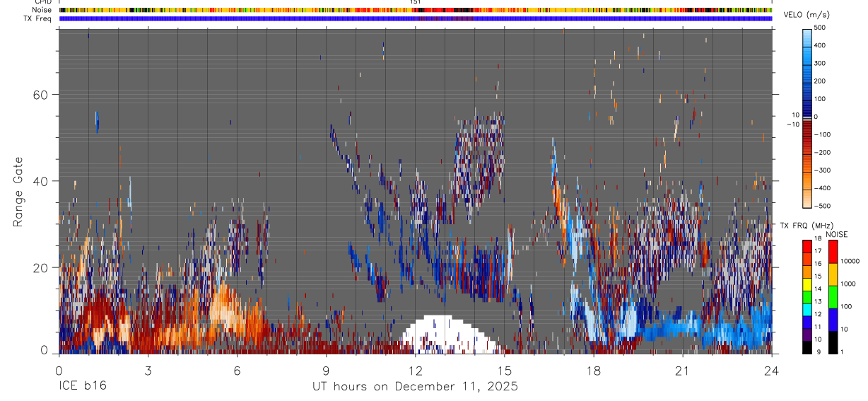Click the '18' tick on the TX FRQ colorbar

coord(817,240)
